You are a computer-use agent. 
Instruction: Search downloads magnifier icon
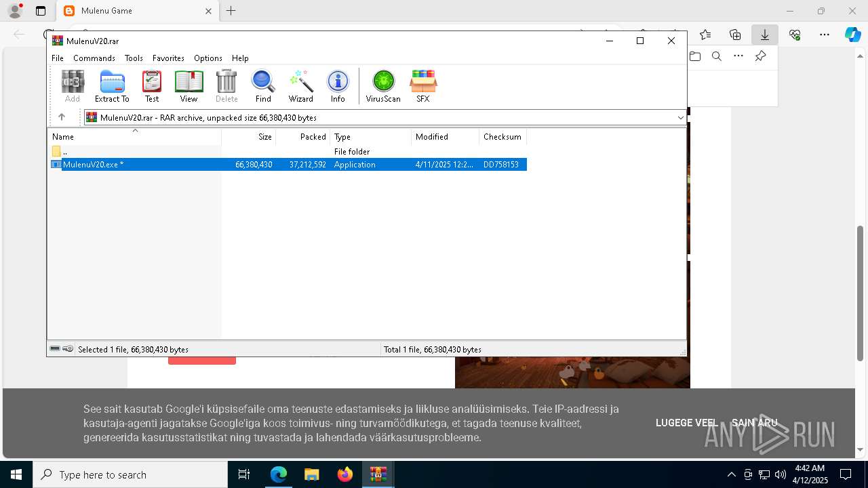[x=717, y=56]
